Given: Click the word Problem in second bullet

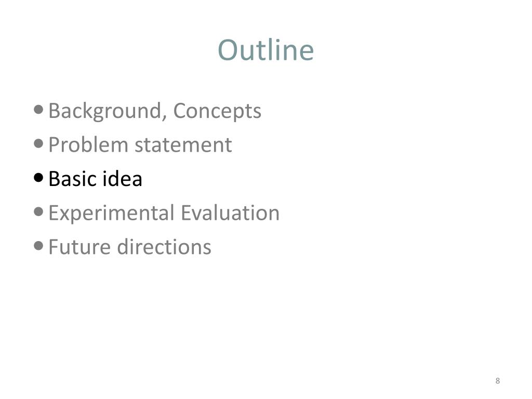Looking at the screenshot, I should coord(88,145).
